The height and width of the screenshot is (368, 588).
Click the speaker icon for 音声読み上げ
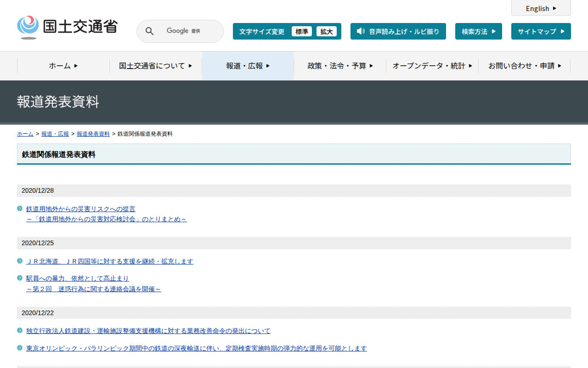tap(361, 31)
